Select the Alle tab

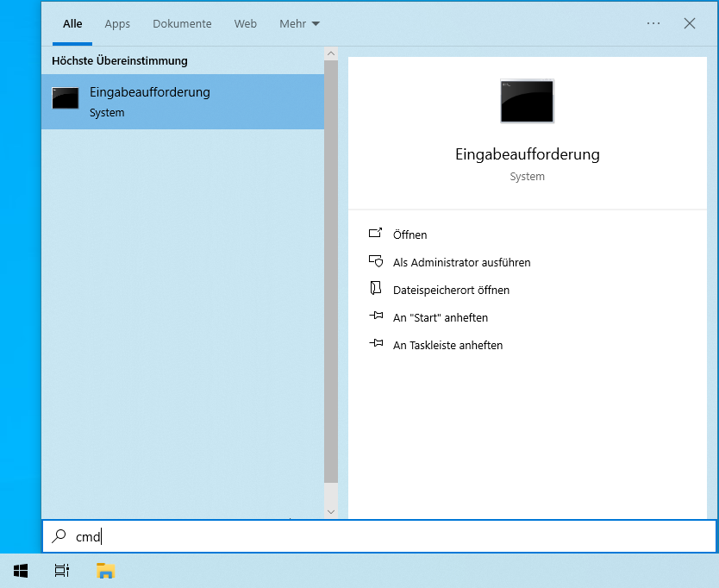tap(72, 24)
